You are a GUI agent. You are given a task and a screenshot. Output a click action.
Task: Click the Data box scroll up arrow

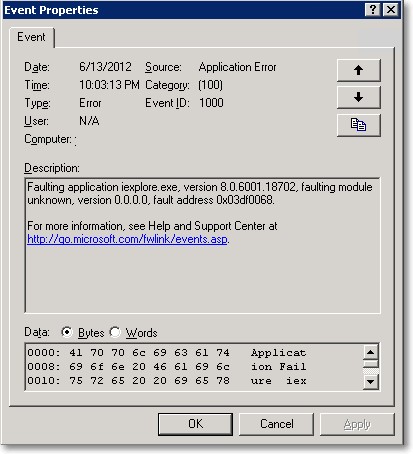click(371, 352)
